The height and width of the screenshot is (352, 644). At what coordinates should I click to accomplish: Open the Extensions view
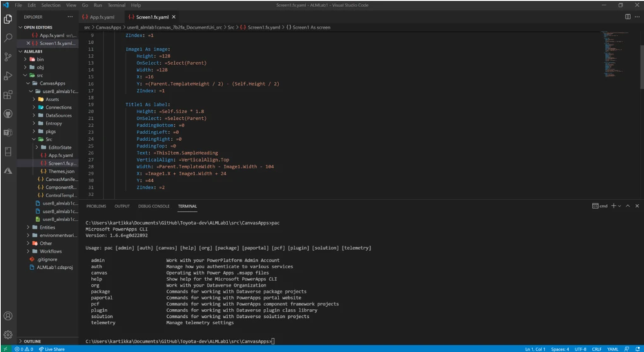[8, 95]
